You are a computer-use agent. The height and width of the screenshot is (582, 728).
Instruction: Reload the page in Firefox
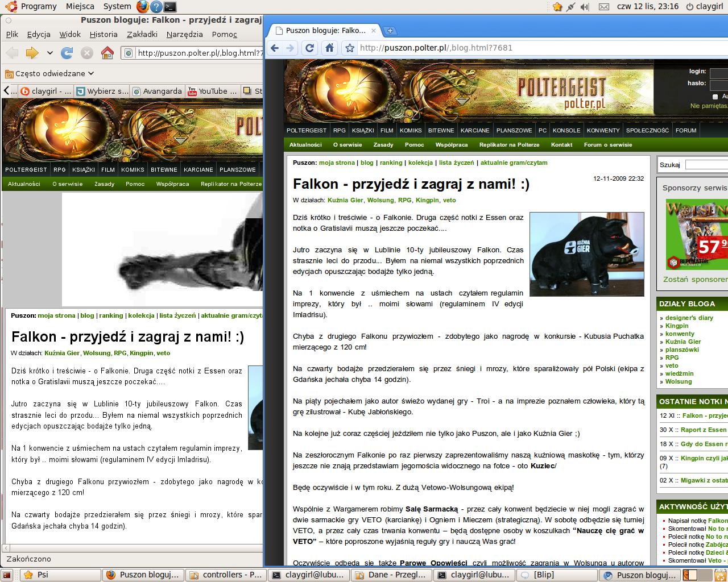pos(67,53)
